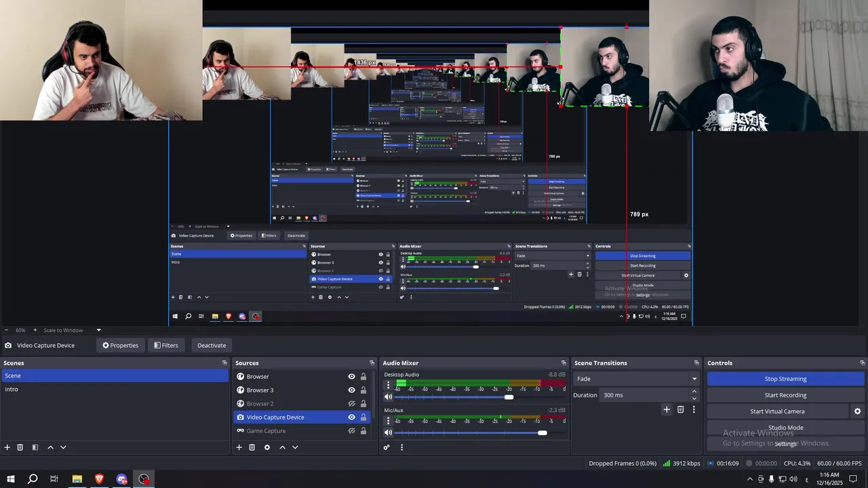Zoom in the preview with plus icon
The width and height of the screenshot is (868, 488).
point(35,330)
